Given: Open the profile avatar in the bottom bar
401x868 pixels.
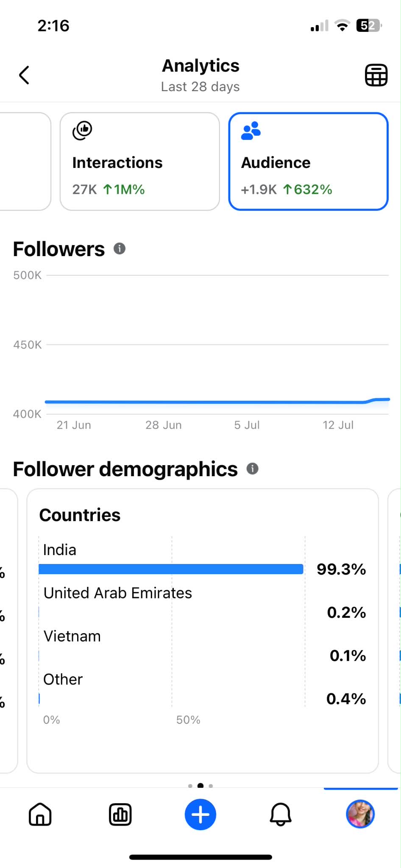Looking at the screenshot, I should point(360,814).
